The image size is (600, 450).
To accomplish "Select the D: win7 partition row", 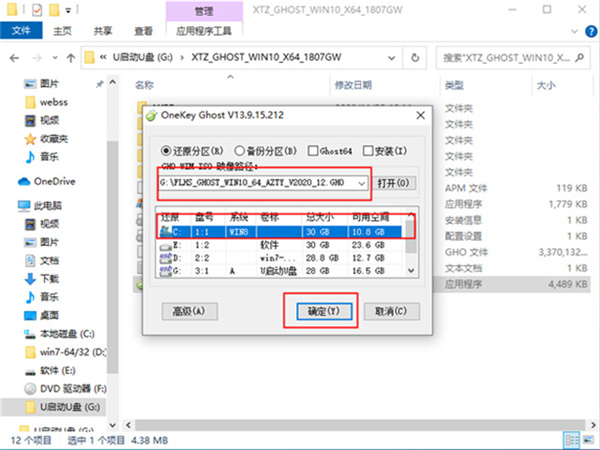I will pos(280,258).
